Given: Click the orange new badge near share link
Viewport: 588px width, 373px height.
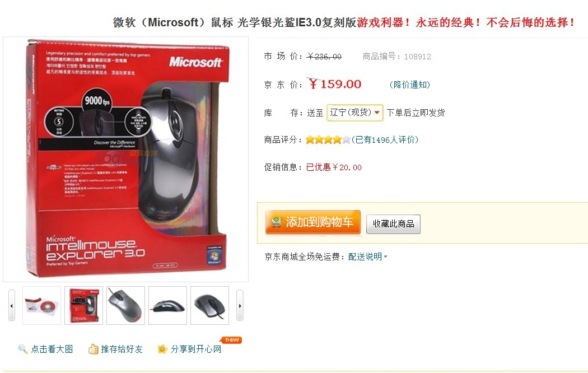Looking at the screenshot, I should point(231,339).
